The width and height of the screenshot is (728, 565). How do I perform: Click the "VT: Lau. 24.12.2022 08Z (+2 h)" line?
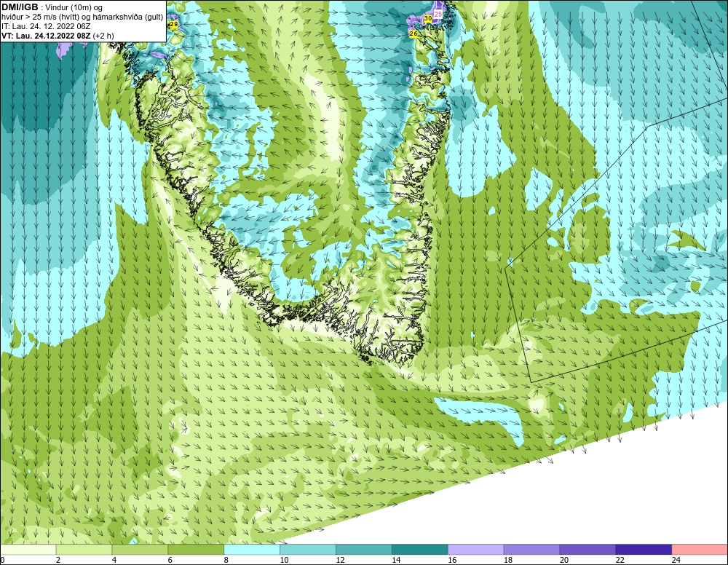[x=58, y=36]
